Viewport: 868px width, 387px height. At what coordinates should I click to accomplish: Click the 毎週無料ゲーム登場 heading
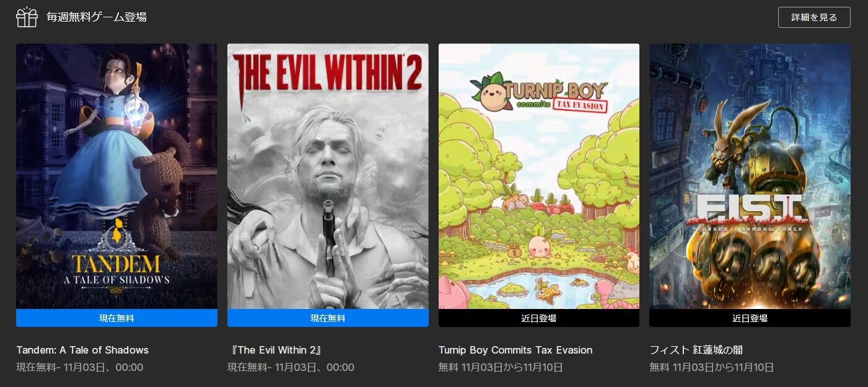[x=97, y=17]
